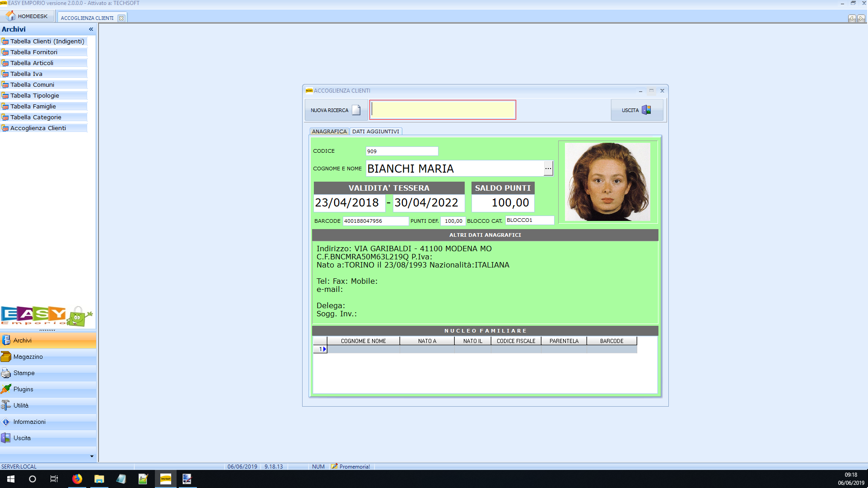The image size is (868, 488).
Task: Select the Informazioni navigation section
Action: click(48, 422)
